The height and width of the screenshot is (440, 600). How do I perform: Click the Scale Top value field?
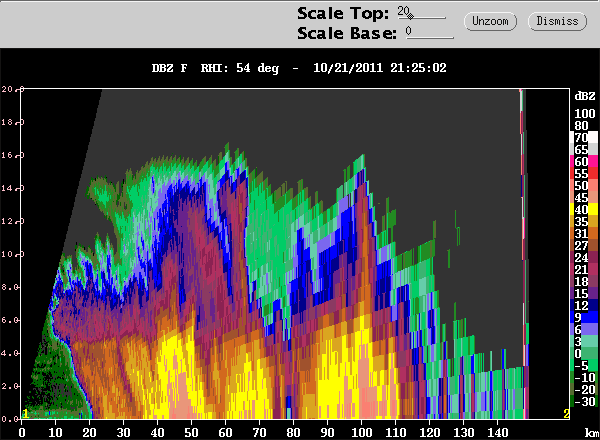coord(422,13)
